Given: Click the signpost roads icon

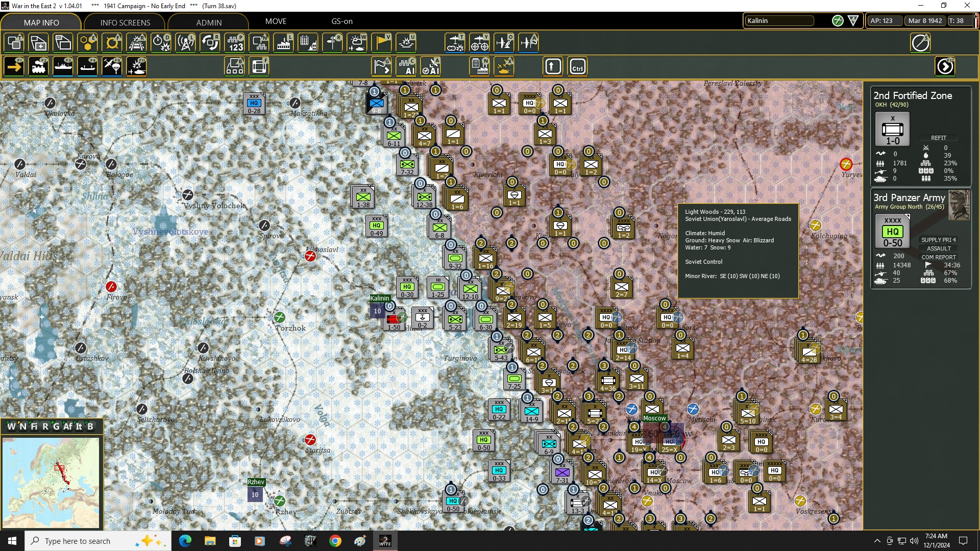Looking at the screenshot, I should 333,43.
